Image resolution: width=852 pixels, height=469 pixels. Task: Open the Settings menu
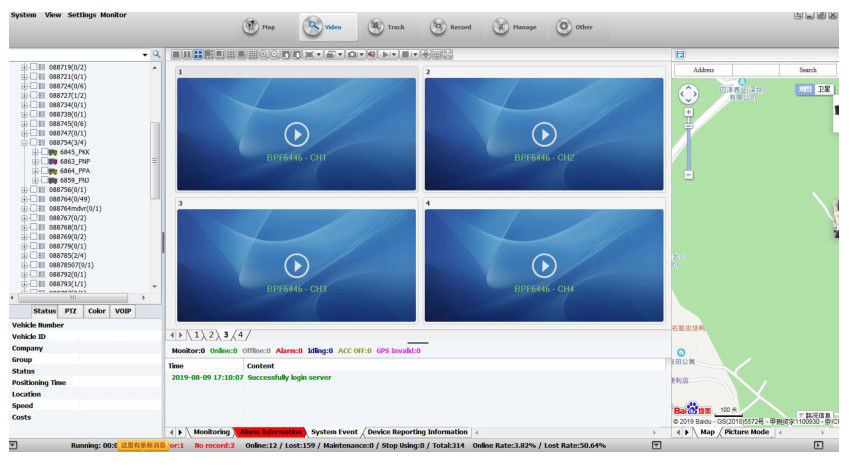pos(82,15)
